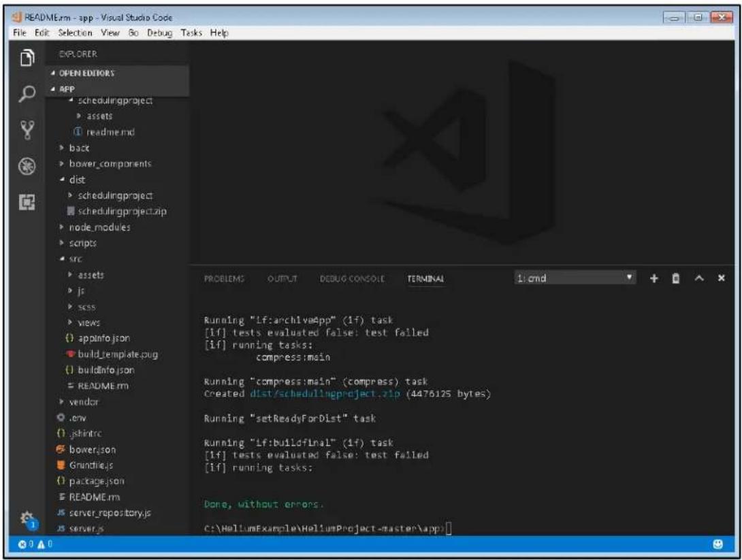This screenshot has width=742, height=560.
Task: Click the terminal command prompt line
Action: [x=327, y=528]
